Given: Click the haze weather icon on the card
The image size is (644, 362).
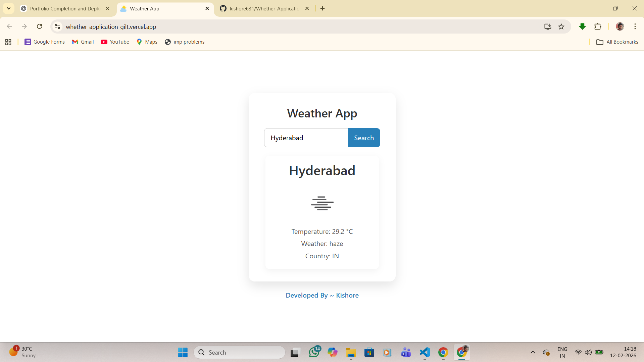Looking at the screenshot, I should click(x=322, y=203).
